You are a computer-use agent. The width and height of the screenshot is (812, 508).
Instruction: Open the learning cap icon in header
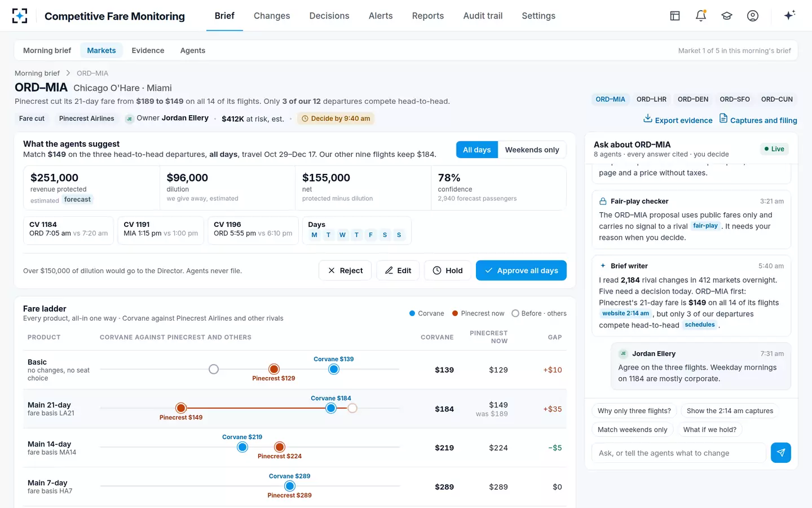tap(727, 16)
